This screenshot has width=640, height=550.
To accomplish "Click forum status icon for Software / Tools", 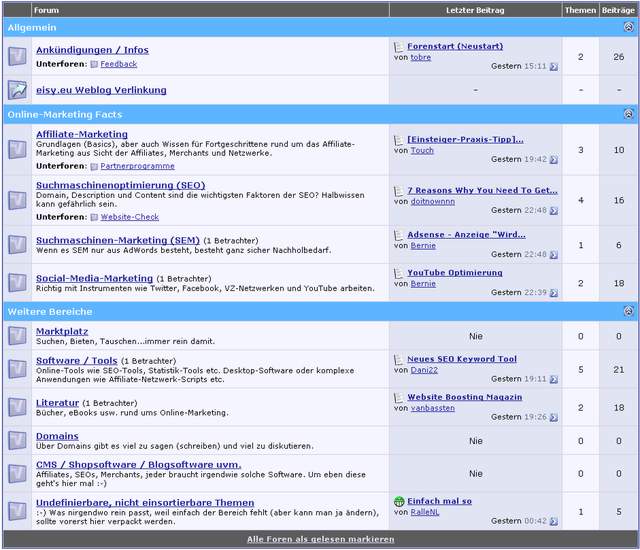I will pos(17,369).
